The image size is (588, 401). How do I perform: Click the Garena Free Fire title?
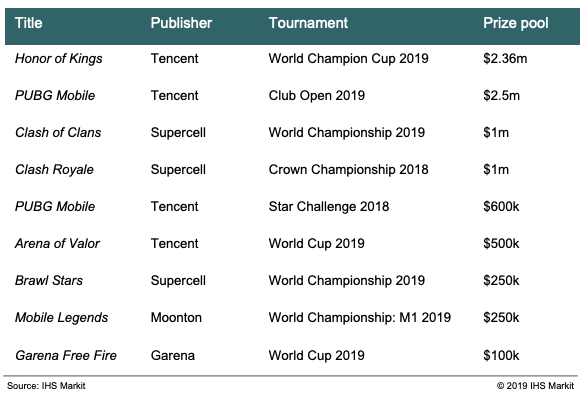click(x=66, y=355)
